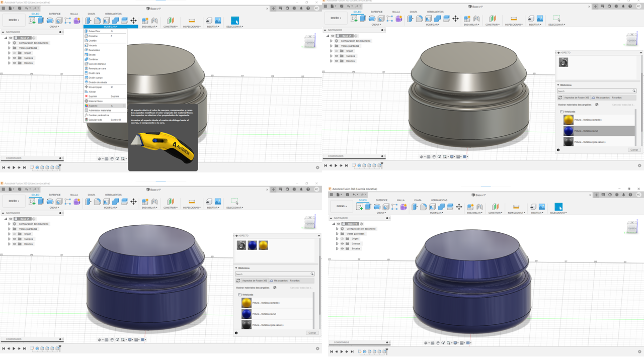Open DISEÑO workspace dropdown in top-left window
The width and height of the screenshot is (644, 362).
point(14,20)
